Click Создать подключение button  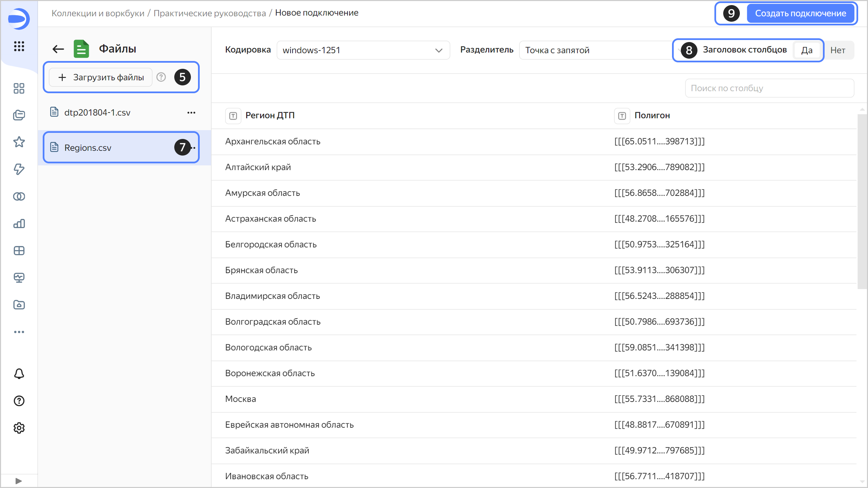coord(800,14)
